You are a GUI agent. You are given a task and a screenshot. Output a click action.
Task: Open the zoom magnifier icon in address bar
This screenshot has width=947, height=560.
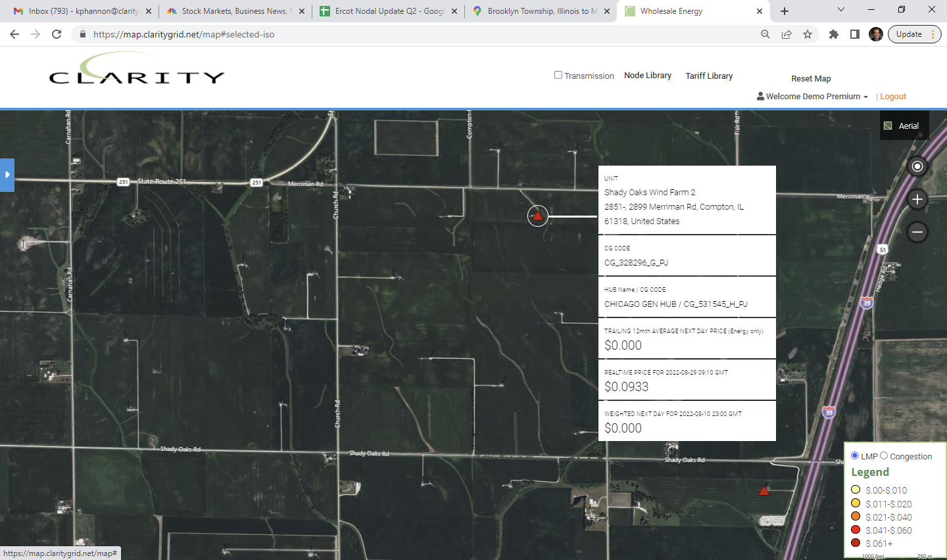click(x=765, y=34)
